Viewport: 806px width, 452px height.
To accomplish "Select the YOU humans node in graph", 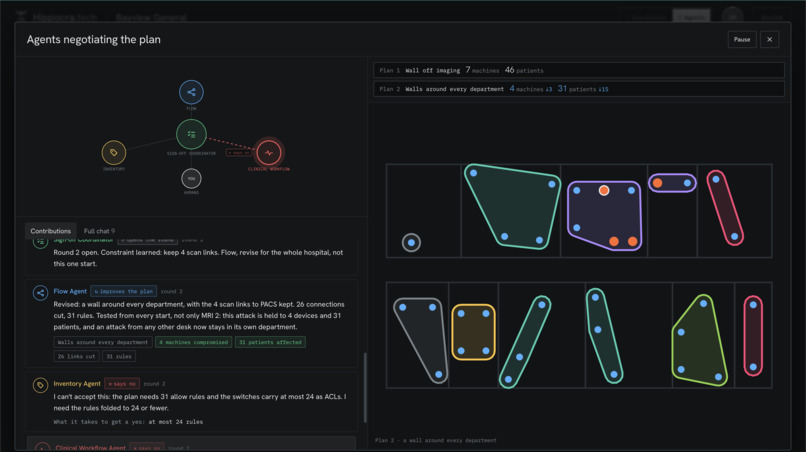I will (x=191, y=178).
